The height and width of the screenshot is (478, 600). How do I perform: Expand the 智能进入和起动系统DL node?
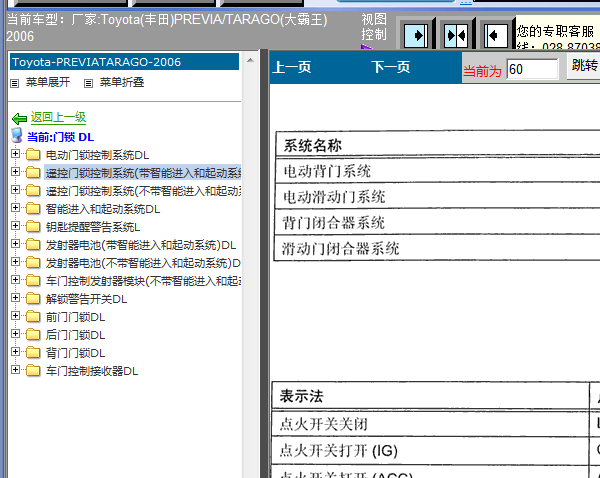pos(15,207)
